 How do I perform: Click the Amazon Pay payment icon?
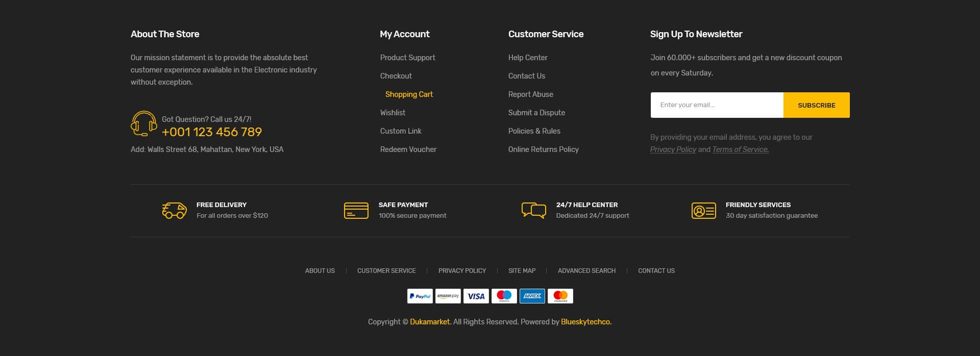click(448, 296)
